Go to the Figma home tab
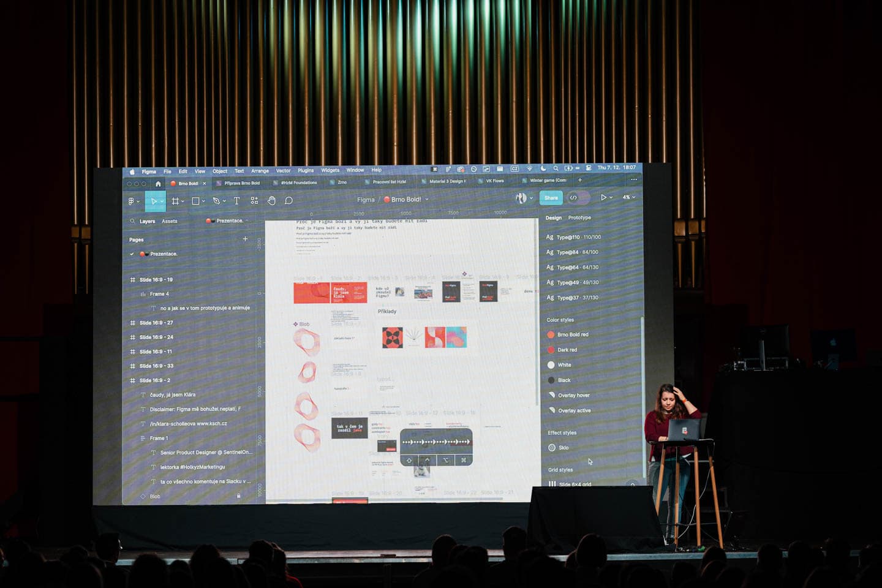This screenshot has height=588, width=882. pos(158,184)
